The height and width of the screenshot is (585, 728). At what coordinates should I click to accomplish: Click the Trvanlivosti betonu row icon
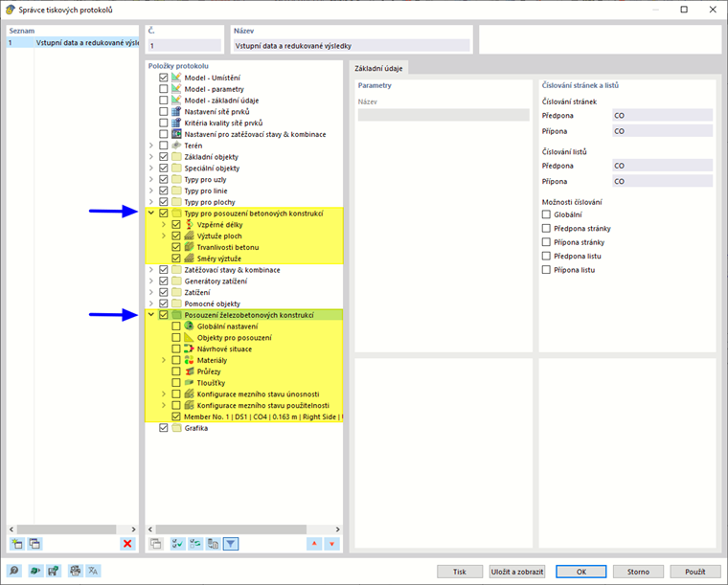[x=189, y=247]
